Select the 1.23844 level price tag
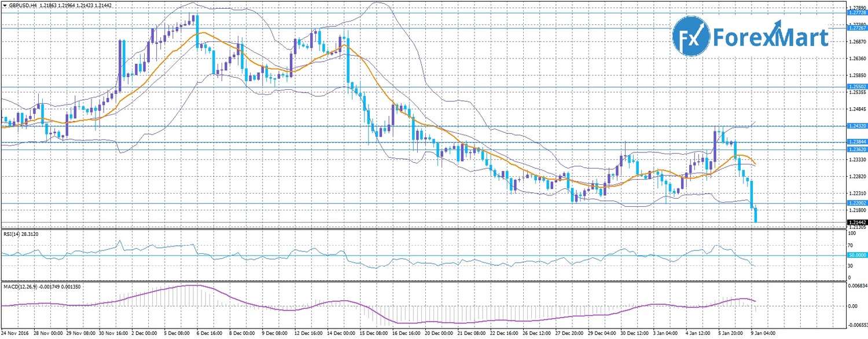Screen dimensions: 868x339 coord(856,141)
